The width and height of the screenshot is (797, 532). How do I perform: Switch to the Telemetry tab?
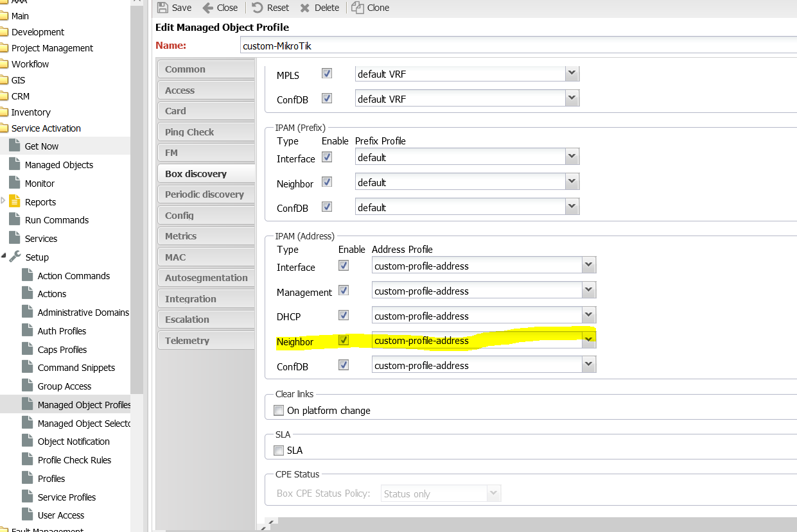[206, 341]
